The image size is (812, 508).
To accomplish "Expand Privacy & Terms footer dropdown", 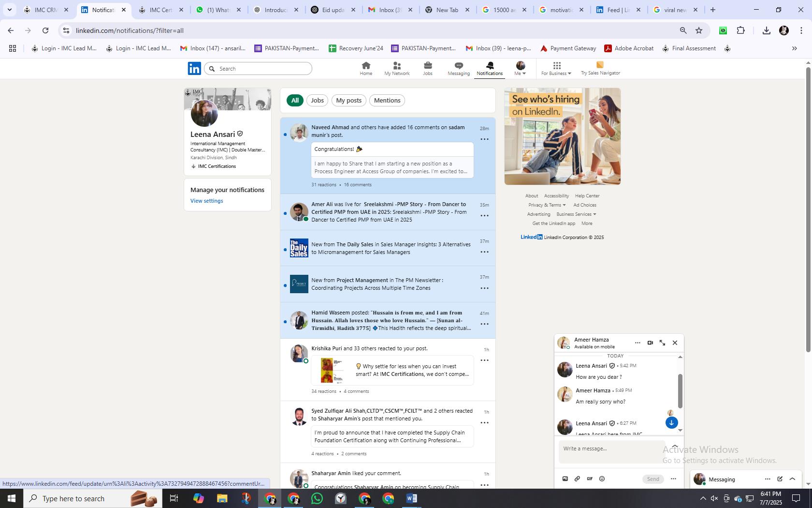I will (x=547, y=205).
